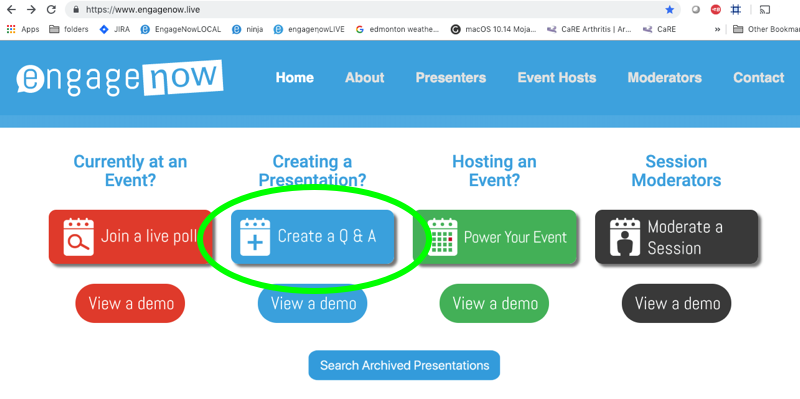The width and height of the screenshot is (800, 399).
Task: Click the Session Moderators heading
Action: coord(677,171)
